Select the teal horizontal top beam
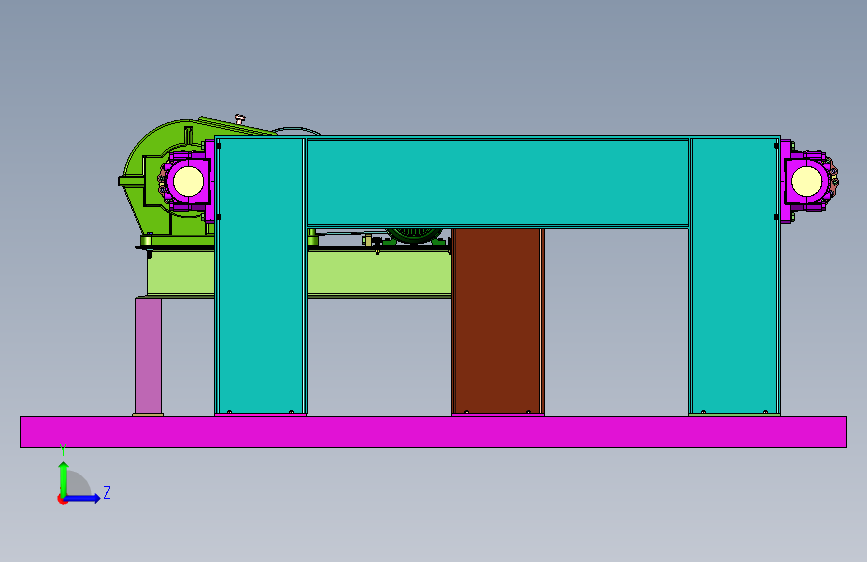This screenshot has width=867, height=562. coord(498,182)
